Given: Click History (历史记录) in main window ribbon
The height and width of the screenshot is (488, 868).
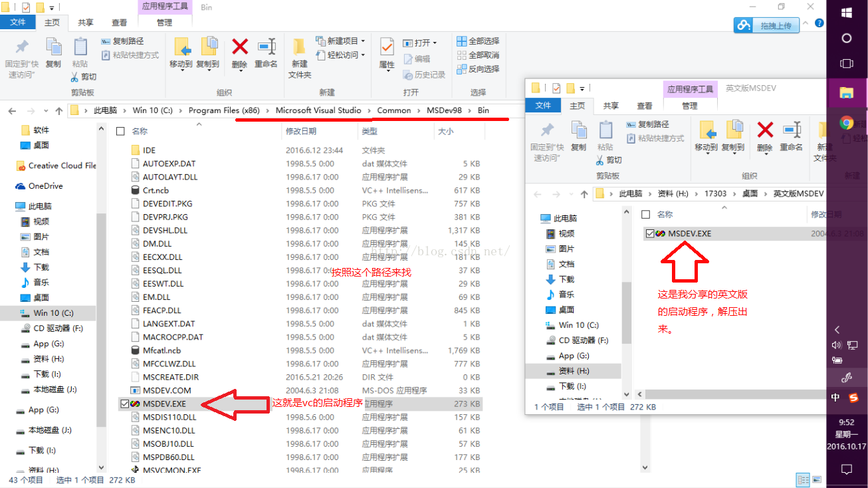Looking at the screenshot, I should pos(423,74).
